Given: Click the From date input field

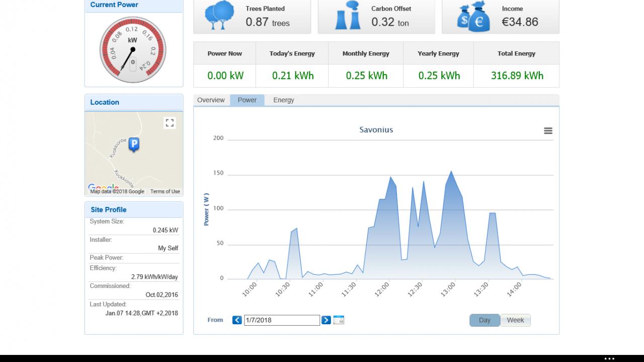Looking at the screenshot, I should tap(282, 320).
